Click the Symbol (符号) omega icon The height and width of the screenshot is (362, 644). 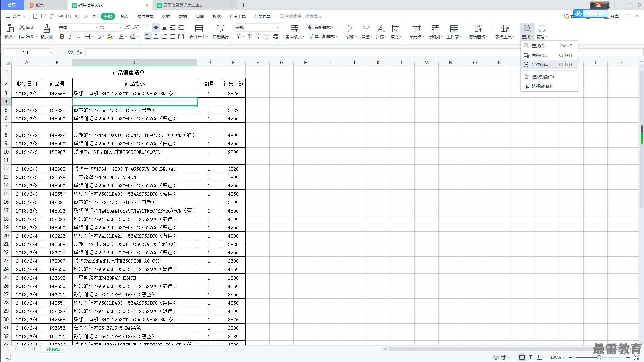pyautogui.click(x=542, y=28)
